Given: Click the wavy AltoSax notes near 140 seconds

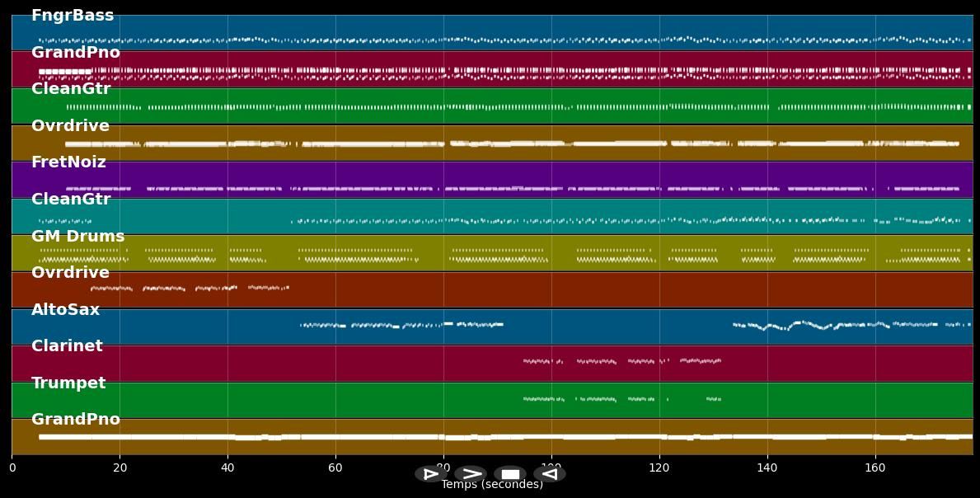Looking at the screenshot, I should tap(771, 327).
